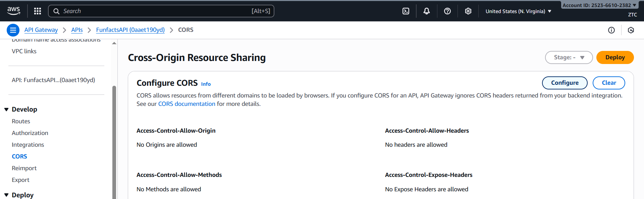Collapse the Develop section
644x199 pixels.
(x=6, y=110)
